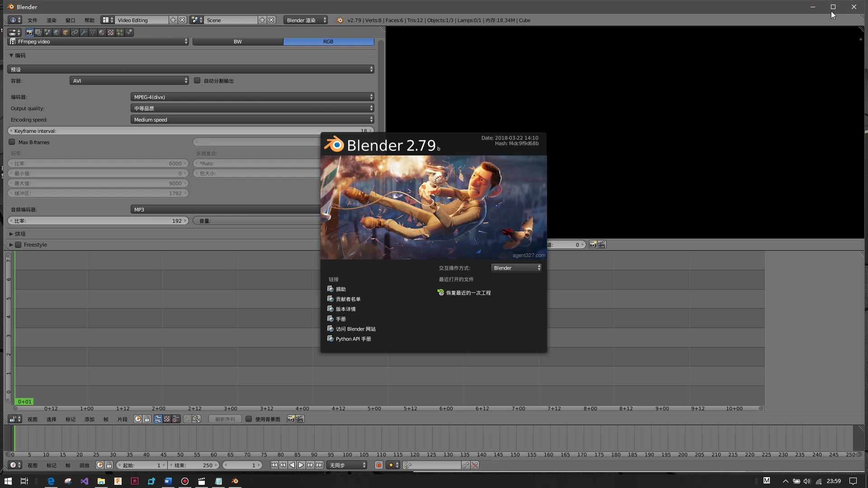The image size is (868, 488).
Task: Open the 添加 menu in the sequencer
Action: [x=89, y=419]
